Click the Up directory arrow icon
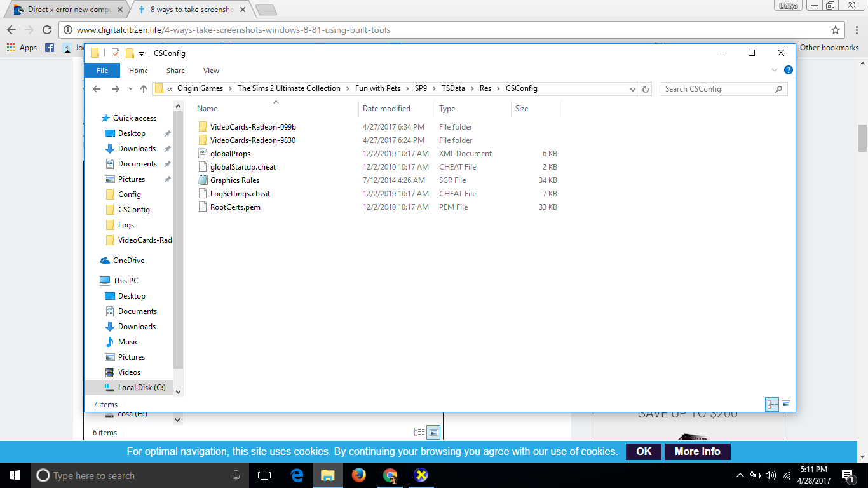Screen dimensions: 868x488 (144, 89)
